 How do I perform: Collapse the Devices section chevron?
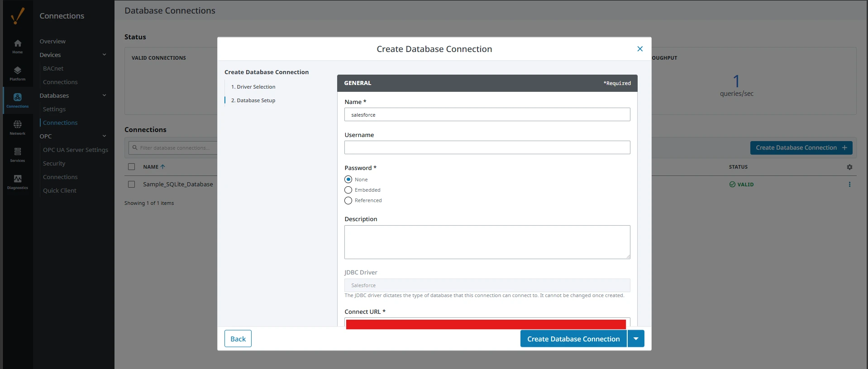pyautogui.click(x=105, y=55)
